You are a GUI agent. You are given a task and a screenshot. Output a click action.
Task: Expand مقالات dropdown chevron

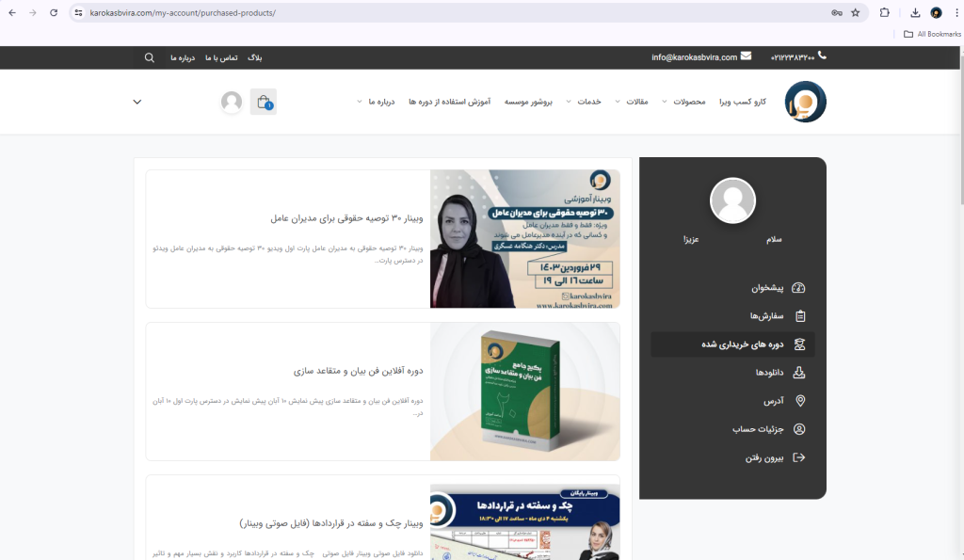click(x=618, y=102)
